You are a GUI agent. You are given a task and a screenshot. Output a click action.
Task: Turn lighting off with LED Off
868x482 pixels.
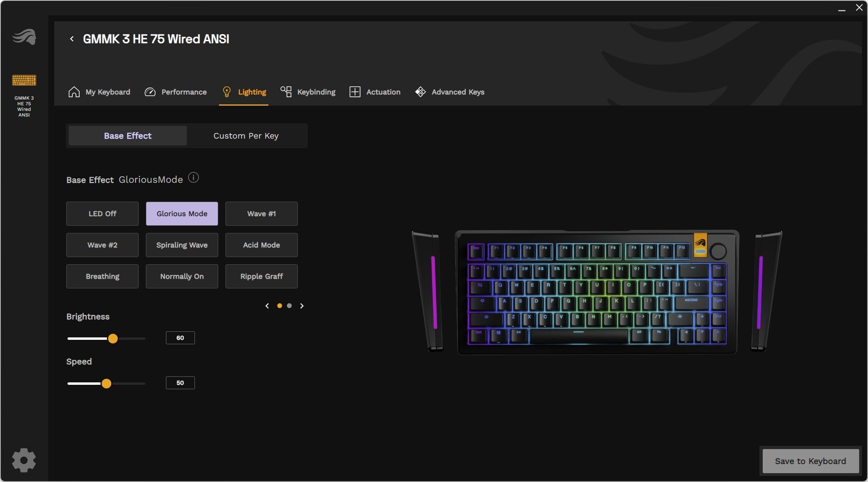(x=102, y=214)
